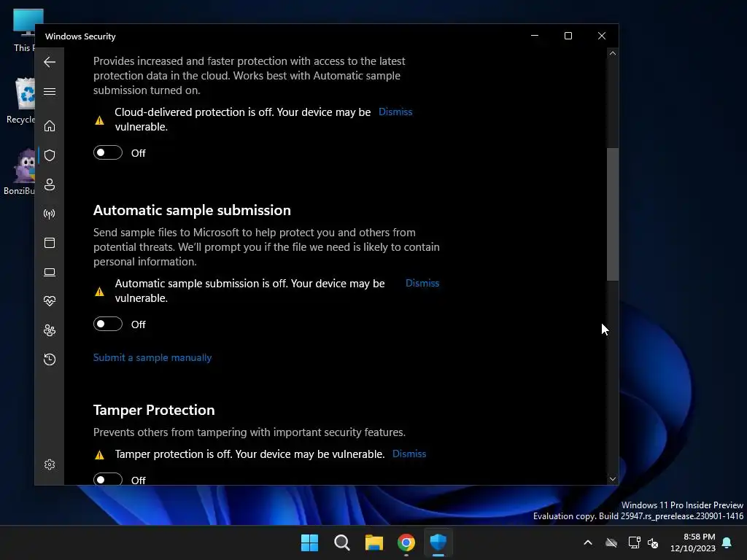Launch Google Chrome from taskbar
Image resolution: width=747 pixels, height=560 pixels.
coord(406,542)
